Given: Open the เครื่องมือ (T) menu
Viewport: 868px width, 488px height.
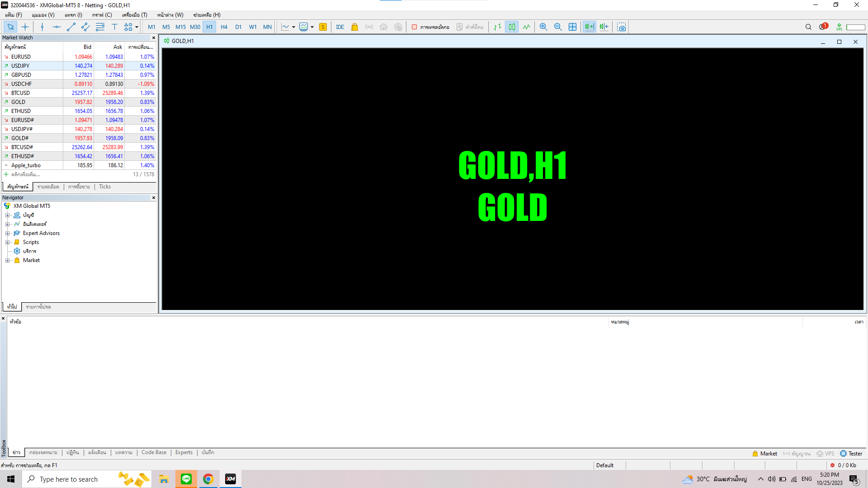Looking at the screenshot, I should (135, 15).
